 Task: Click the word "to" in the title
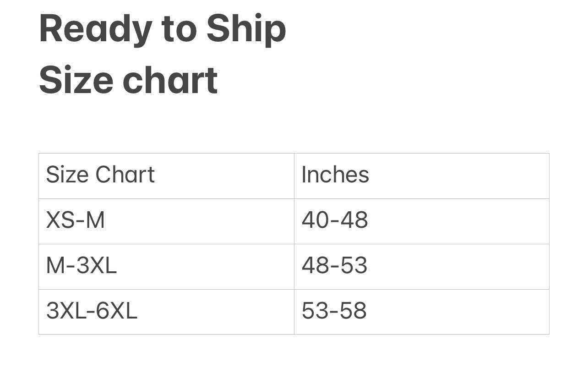(179, 29)
